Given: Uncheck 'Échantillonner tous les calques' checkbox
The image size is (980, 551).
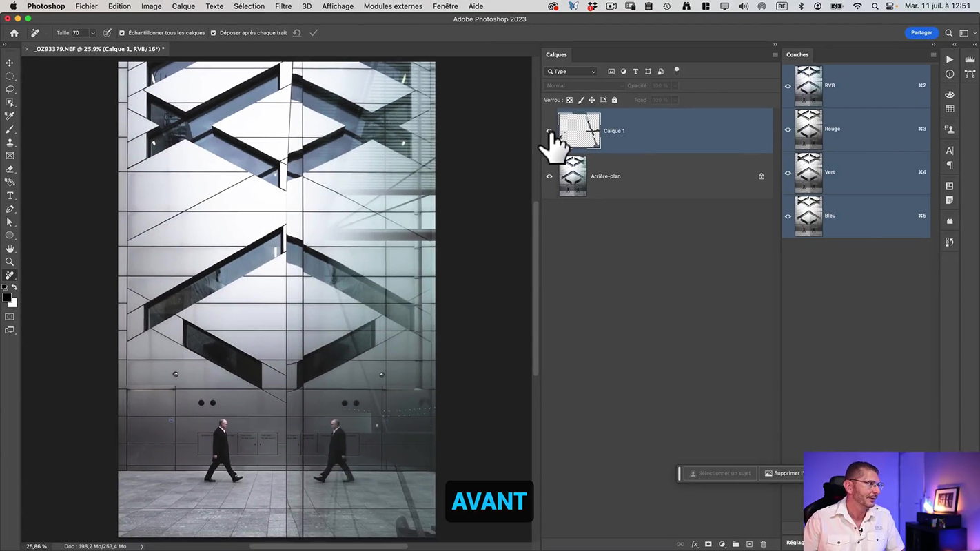Looking at the screenshot, I should (122, 33).
